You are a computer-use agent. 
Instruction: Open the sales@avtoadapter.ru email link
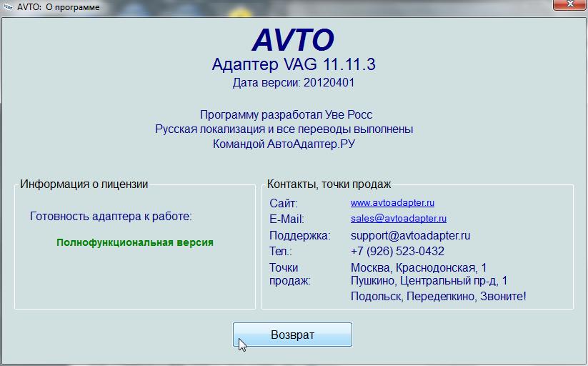pyautogui.click(x=398, y=219)
